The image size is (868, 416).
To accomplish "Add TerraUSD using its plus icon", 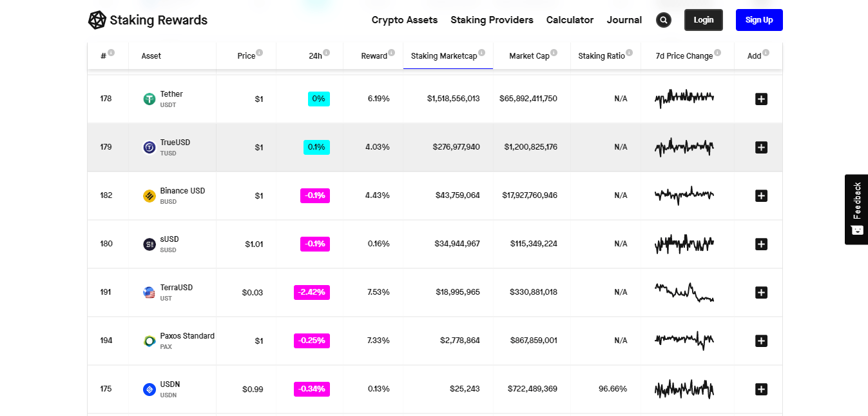I will (x=761, y=292).
